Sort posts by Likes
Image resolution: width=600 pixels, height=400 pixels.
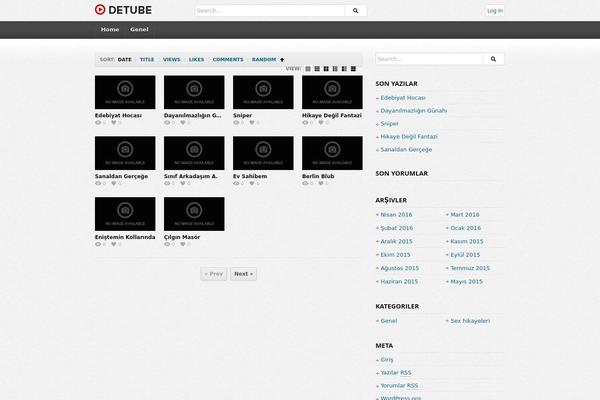click(196, 60)
